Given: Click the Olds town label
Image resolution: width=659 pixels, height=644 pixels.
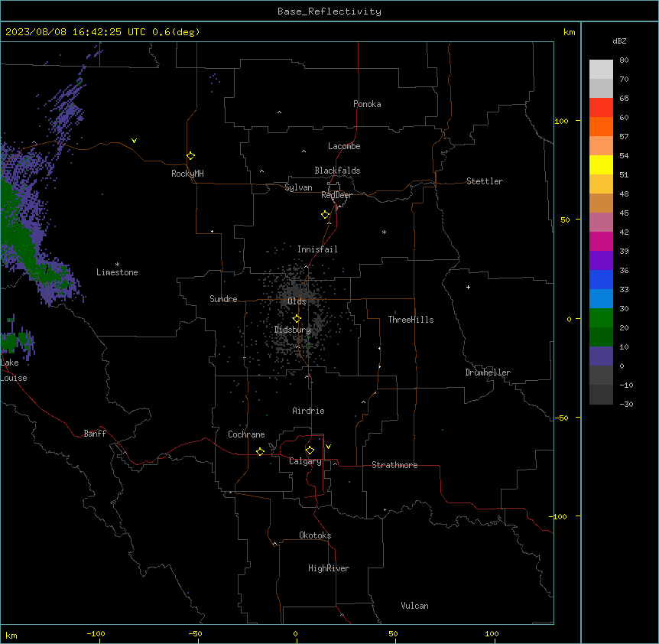Looking at the screenshot, I should click(297, 301).
